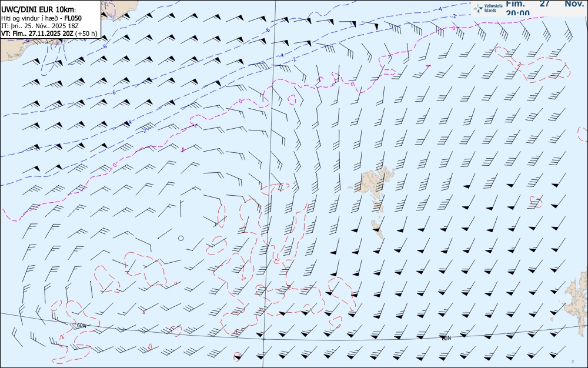This screenshot has height=368, width=588.
Task: Click the 'Fim.' weekday text in the header
Action: [515, 4]
